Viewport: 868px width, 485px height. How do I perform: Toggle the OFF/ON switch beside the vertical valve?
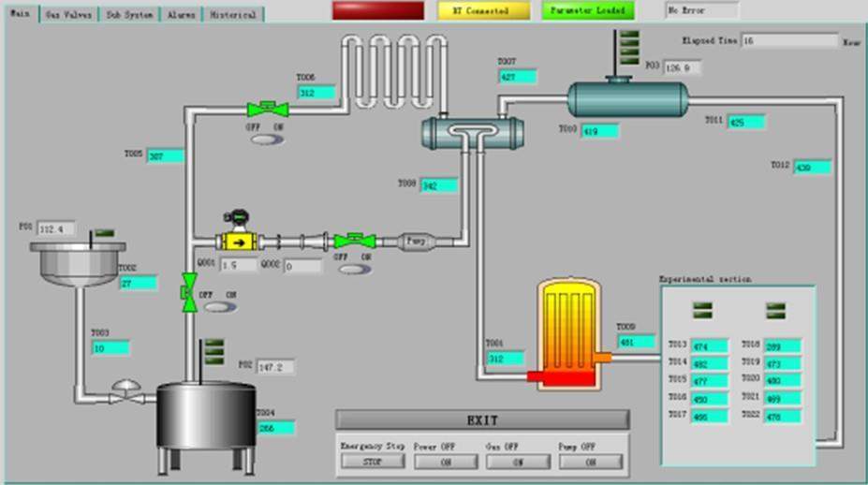[220, 307]
